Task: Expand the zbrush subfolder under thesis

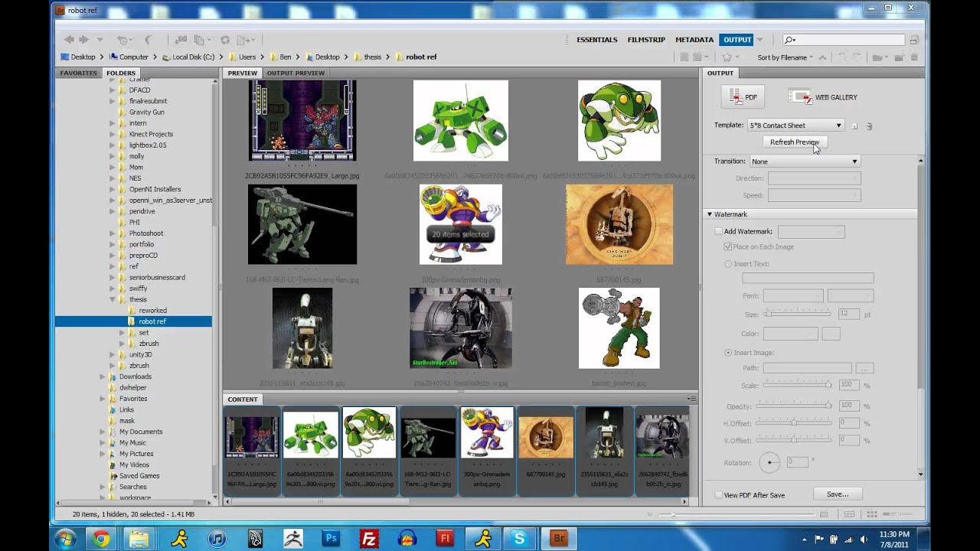Action: [122, 344]
